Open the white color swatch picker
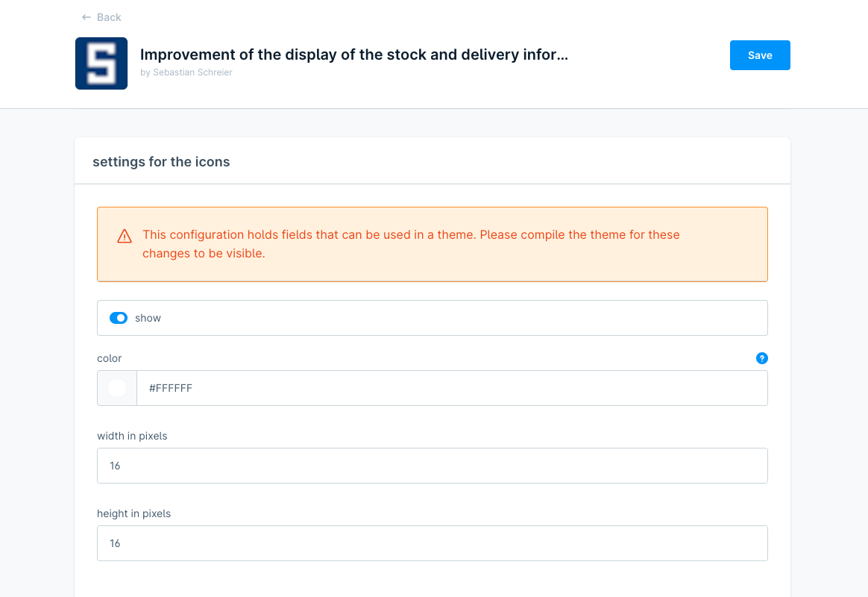The image size is (868, 597). click(x=117, y=388)
